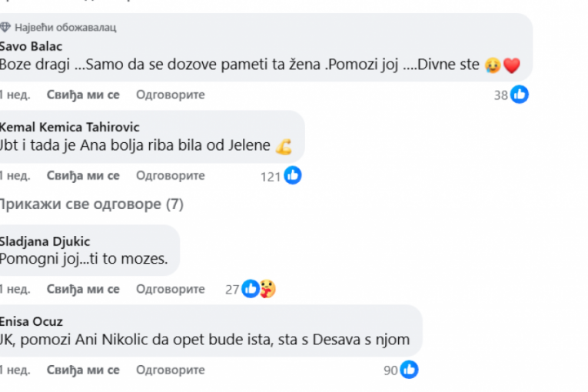Open Enisa Ocuz's profile
This screenshot has width=588, height=392.
pos(32,321)
